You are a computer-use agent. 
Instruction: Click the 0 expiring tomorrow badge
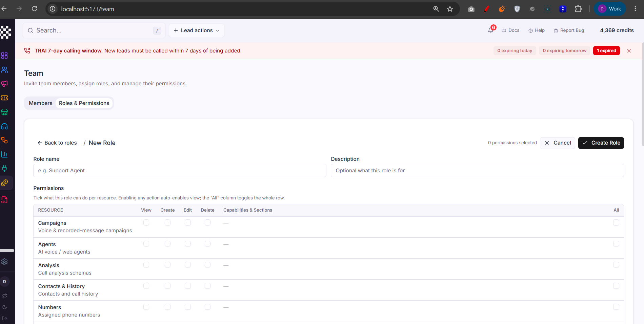(564, 51)
